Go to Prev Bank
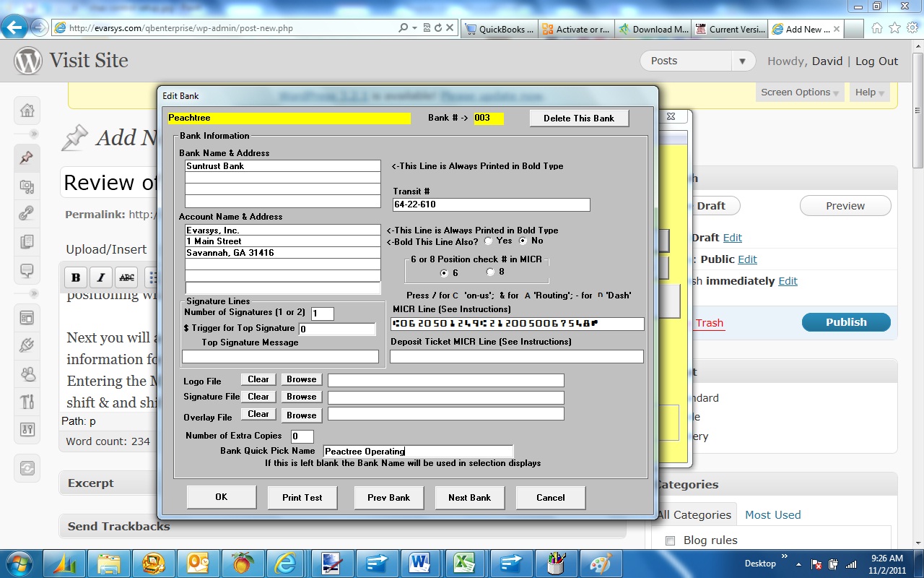The image size is (924, 578). point(389,497)
